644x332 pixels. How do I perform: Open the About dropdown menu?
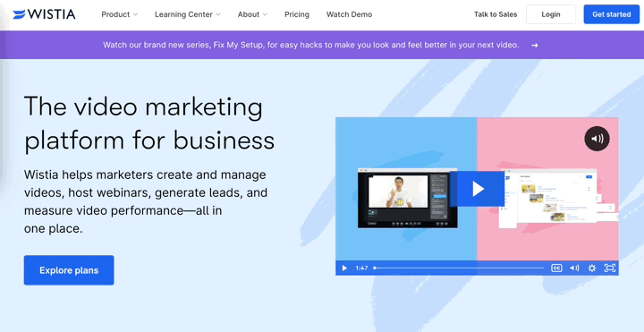pos(252,14)
